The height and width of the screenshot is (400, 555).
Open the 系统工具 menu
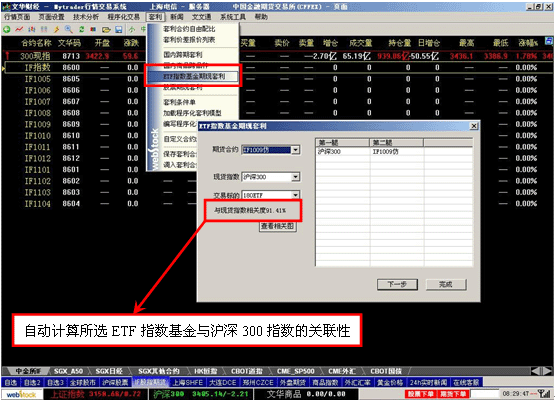[233, 17]
